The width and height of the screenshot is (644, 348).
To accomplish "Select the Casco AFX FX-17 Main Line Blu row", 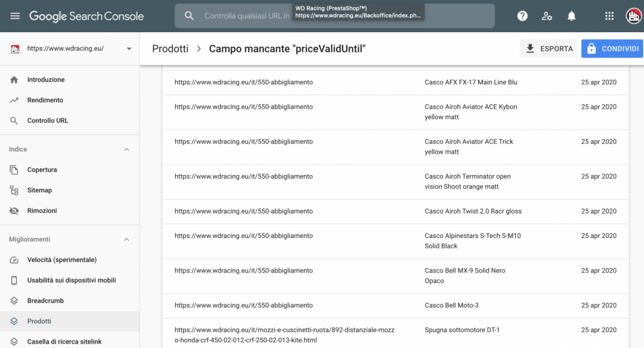I will pyautogui.click(x=395, y=82).
